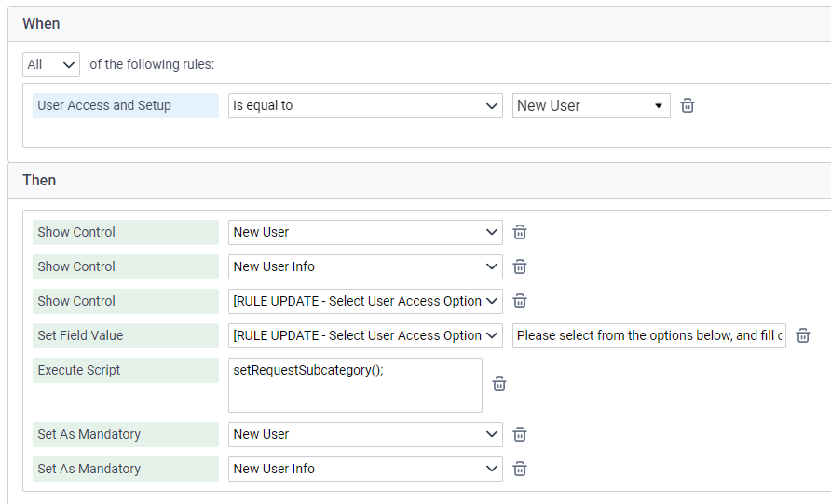This screenshot has width=831, height=504.
Task: Click the 'Please select from the options' value field
Action: pos(648,335)
